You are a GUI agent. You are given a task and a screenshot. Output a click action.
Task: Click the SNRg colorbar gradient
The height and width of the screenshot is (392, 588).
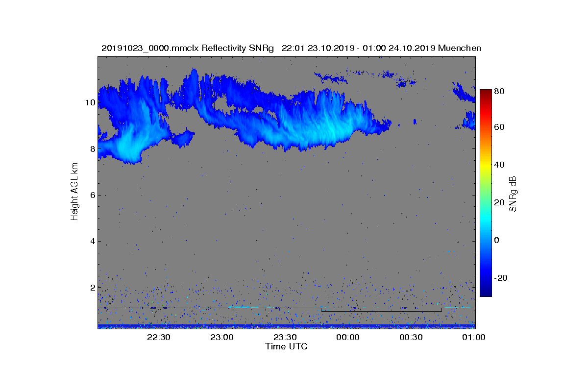(485, 193)
